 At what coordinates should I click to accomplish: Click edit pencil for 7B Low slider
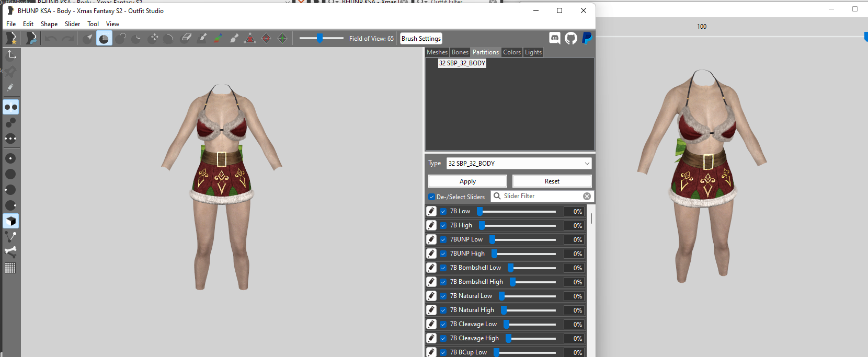click(x=431, y=211)
